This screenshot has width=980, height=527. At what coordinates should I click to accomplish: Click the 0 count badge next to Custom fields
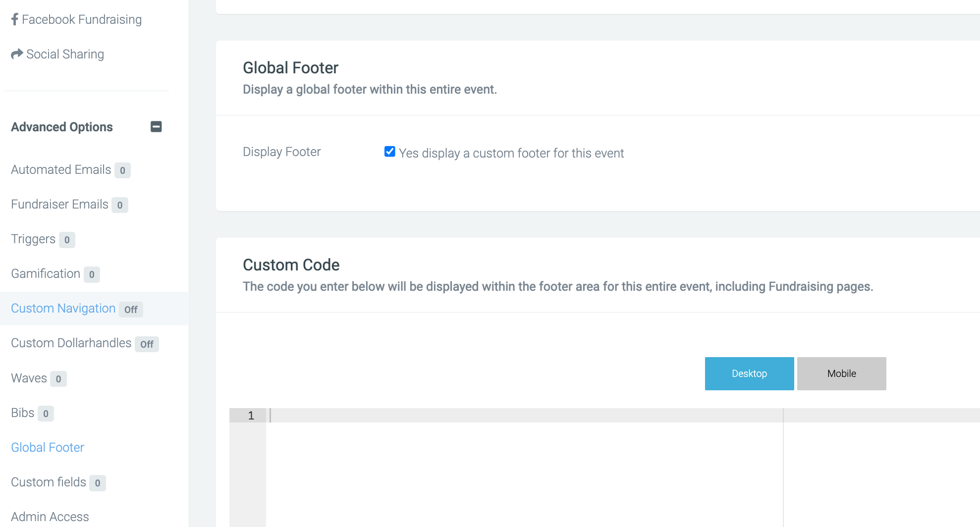click(x=98, y=483)
